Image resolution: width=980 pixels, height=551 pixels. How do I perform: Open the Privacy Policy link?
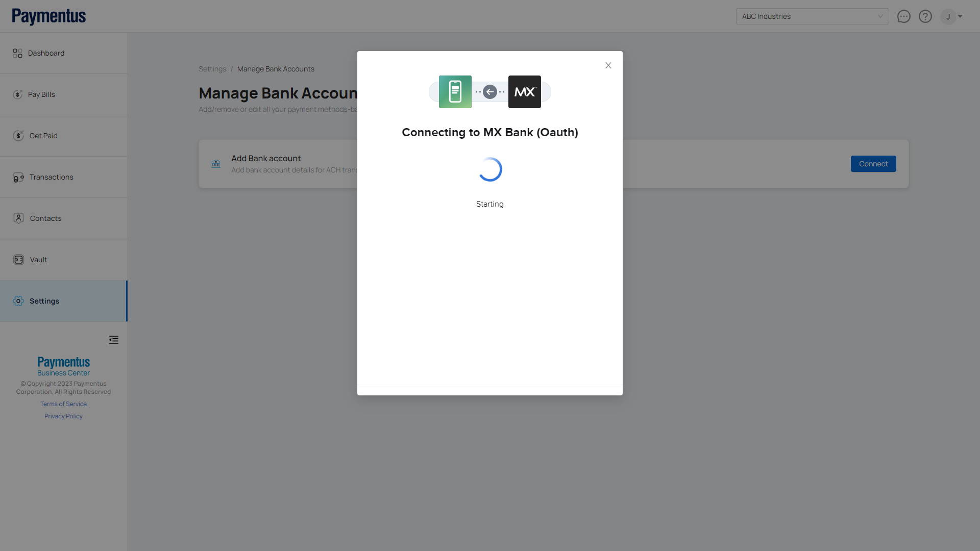tap(63, 416)
